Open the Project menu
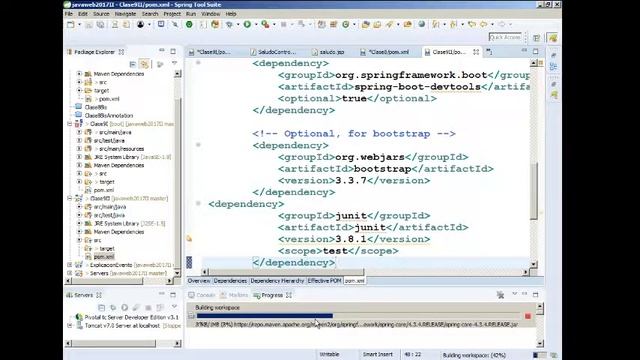The image size is (640, 360). coord(172,14)
